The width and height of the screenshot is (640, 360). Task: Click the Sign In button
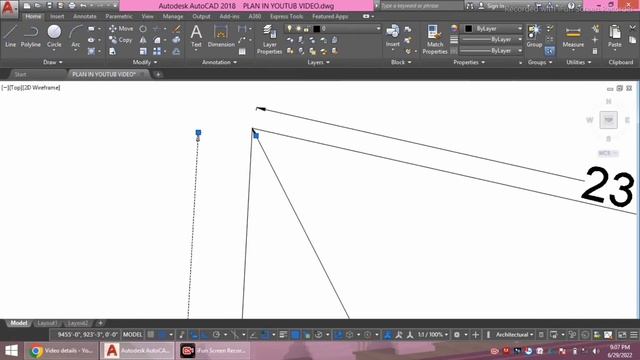(492, 6)
